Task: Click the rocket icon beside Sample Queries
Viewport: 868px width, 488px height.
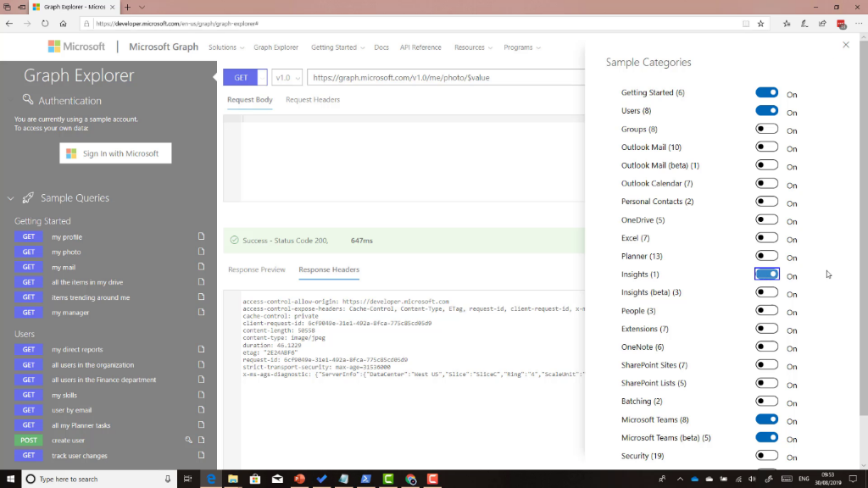Action: pos(28,197)
